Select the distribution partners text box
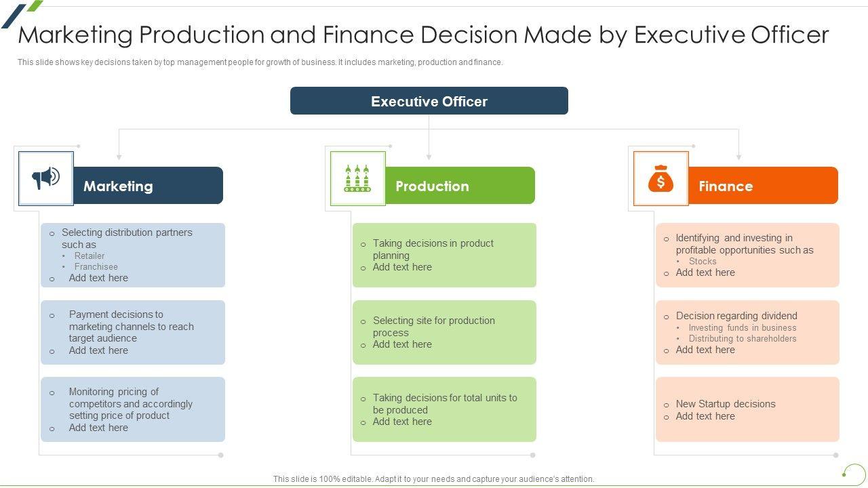This screenshot has height=488, width=868. [133, 255]
